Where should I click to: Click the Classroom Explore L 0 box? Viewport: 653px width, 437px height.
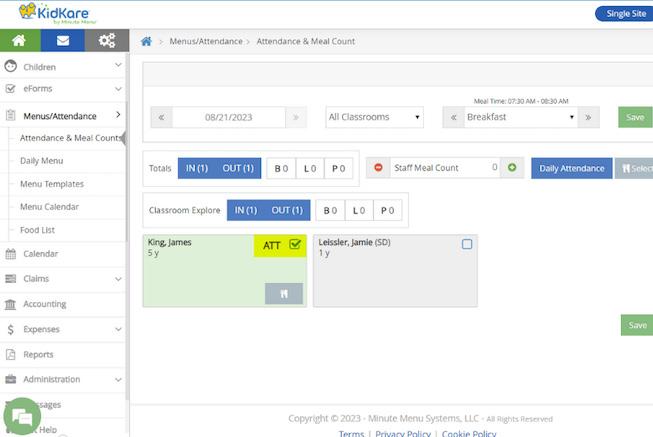click(359, 210)
